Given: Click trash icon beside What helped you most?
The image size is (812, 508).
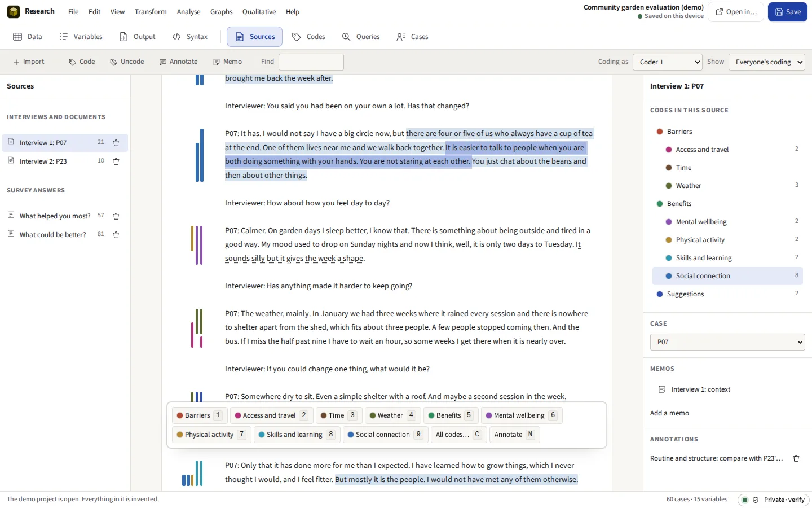Looking at the screenshot, I should point(116,216).
